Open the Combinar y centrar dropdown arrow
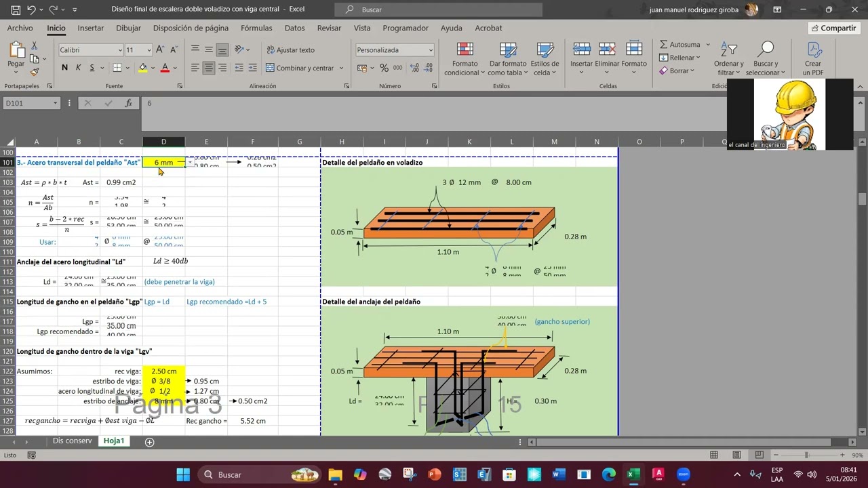 pyautogui.click(x=341, y=68)
